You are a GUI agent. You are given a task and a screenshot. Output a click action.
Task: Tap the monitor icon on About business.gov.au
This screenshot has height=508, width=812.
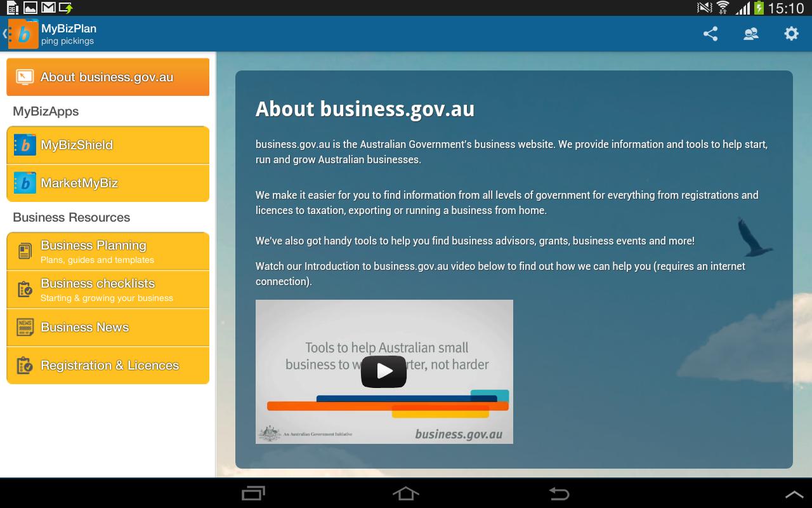pyautogui.click(x=23, y=76)
